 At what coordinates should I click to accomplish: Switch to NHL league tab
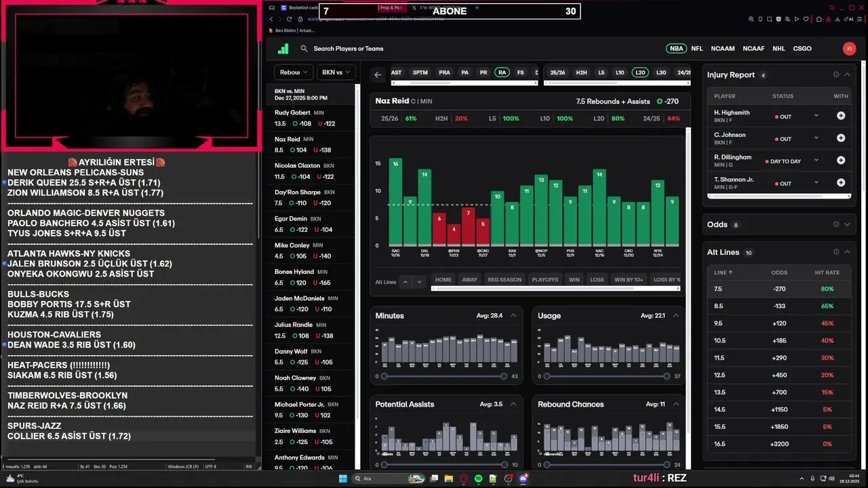point(778,49)
